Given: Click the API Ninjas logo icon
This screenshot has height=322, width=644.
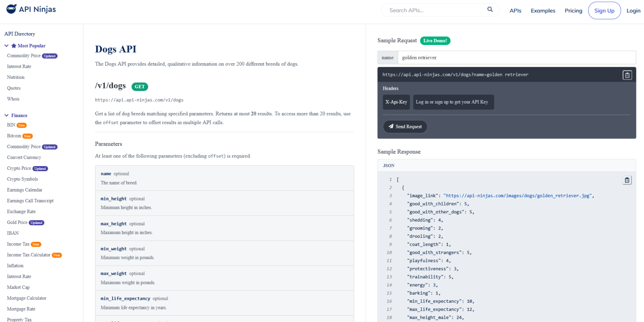Looking at the screenshot, I should point(11,9).
